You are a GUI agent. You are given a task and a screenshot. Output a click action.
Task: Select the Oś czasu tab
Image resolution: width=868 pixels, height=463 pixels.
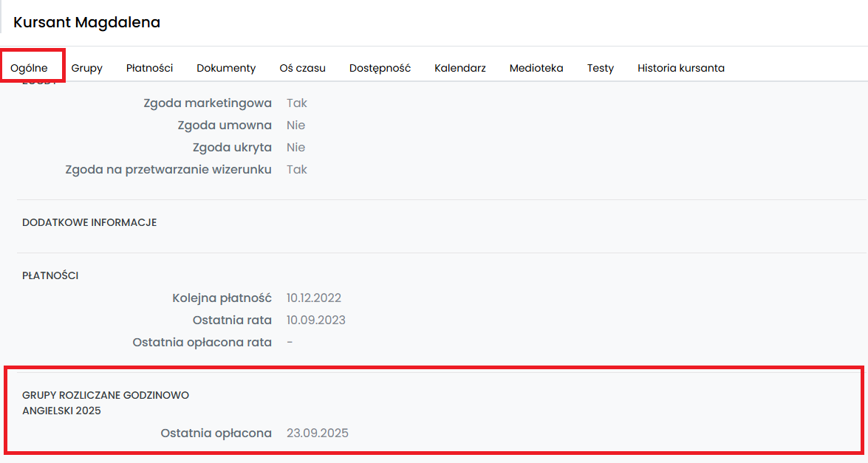302,68
